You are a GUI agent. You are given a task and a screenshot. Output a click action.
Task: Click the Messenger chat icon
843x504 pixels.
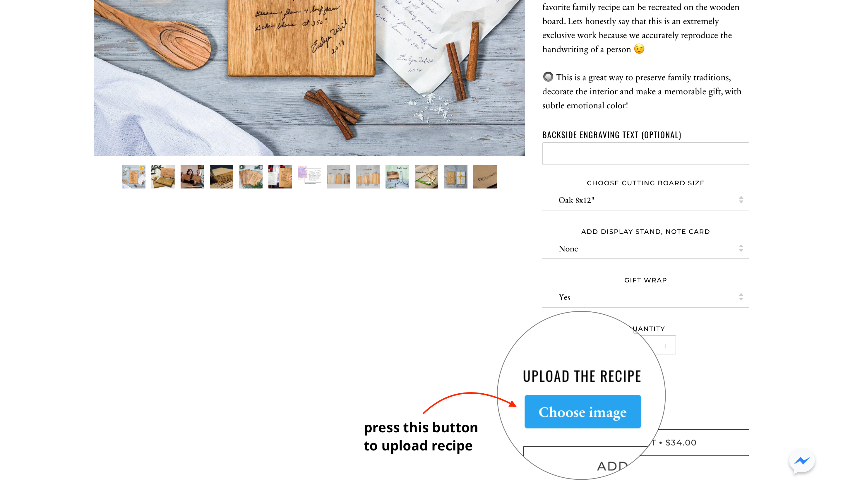click(x=802, y=461)
